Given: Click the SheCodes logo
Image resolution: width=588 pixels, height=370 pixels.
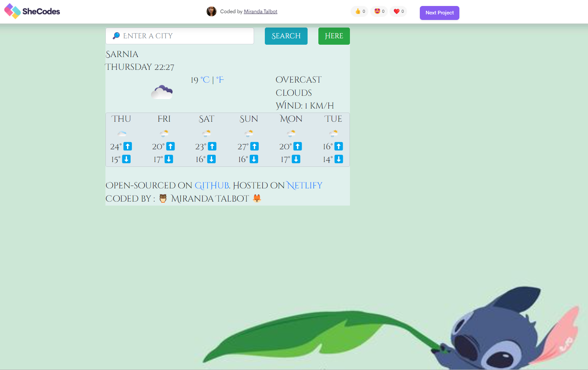Looking at the screenshot, I should (32, 11).
